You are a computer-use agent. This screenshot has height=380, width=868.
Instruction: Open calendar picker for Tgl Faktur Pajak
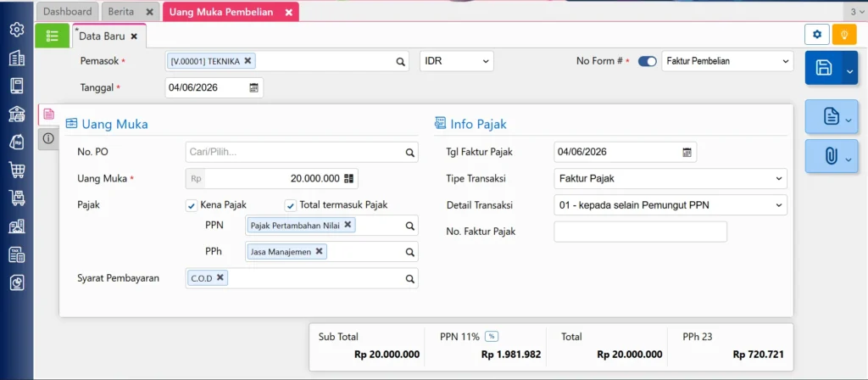tap(687, 152)
